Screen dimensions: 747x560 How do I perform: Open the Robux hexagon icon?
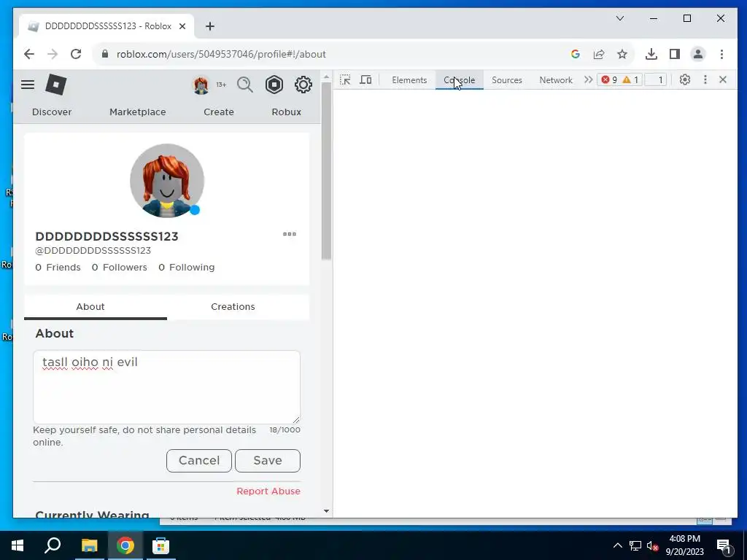274,85
